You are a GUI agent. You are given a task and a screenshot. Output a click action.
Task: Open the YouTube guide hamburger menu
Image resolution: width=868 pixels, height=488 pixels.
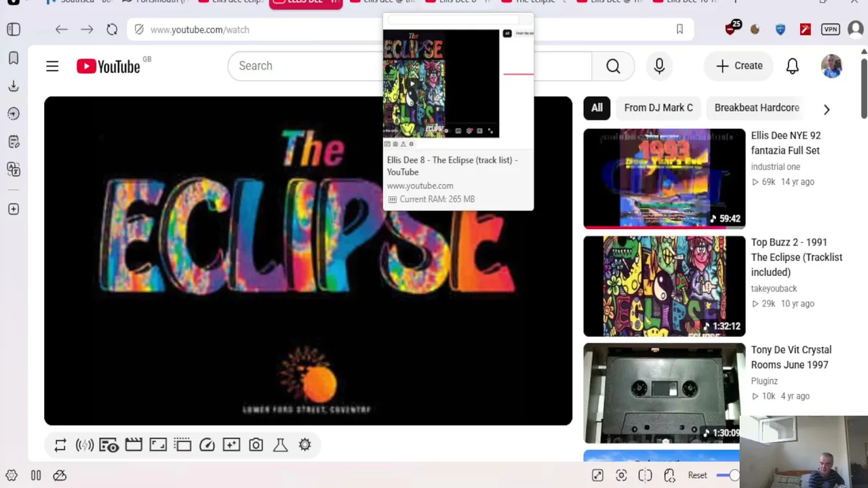(x=52, y=66)
